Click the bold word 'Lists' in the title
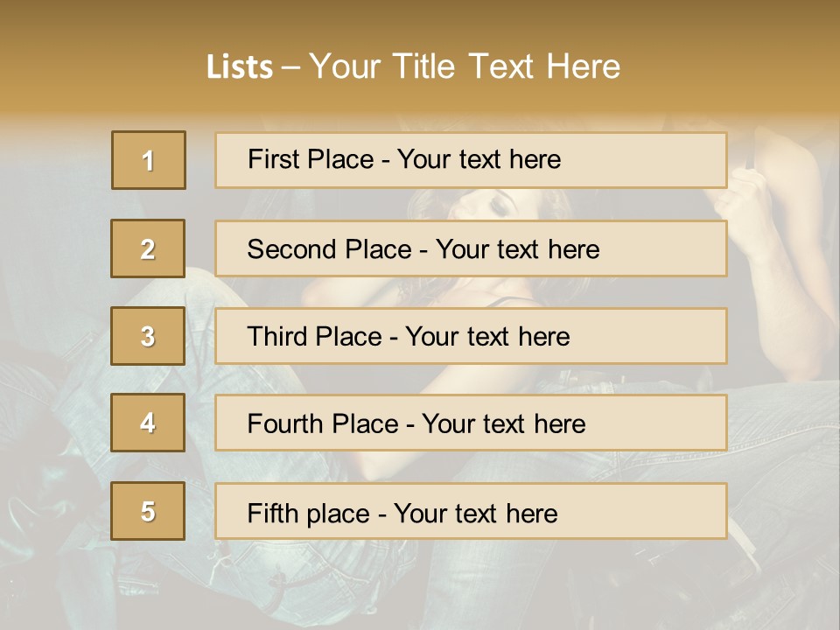The width and height of the screenshot is (840, 630). [x=239, y=67]
